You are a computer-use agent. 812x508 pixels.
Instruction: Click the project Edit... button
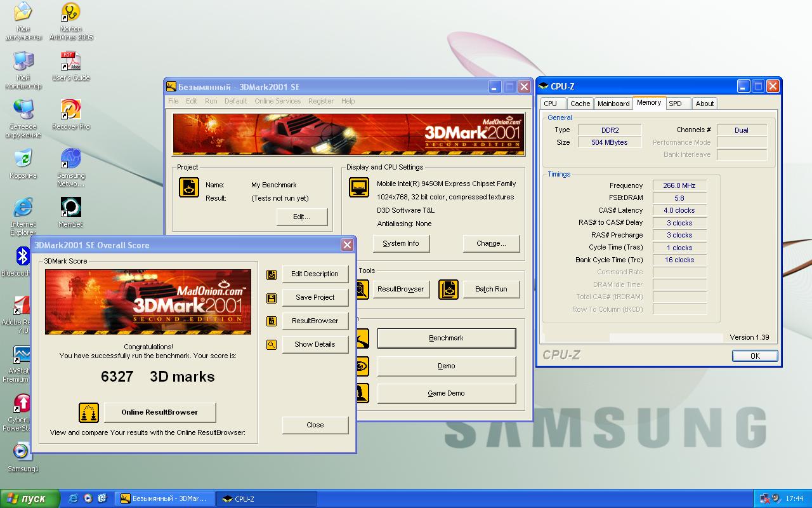tap(302, 217)
